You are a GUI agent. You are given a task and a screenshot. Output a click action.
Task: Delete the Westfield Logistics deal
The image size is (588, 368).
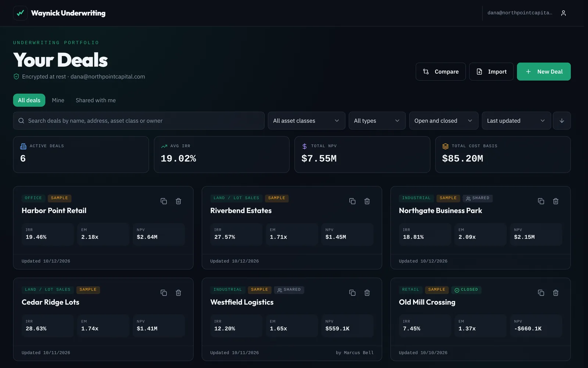point(367,293)
